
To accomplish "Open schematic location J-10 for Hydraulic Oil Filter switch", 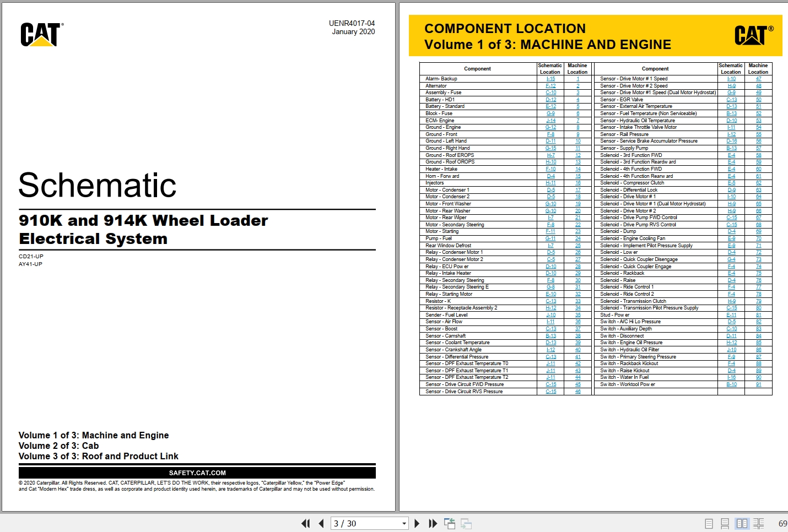I will [731, 350].
